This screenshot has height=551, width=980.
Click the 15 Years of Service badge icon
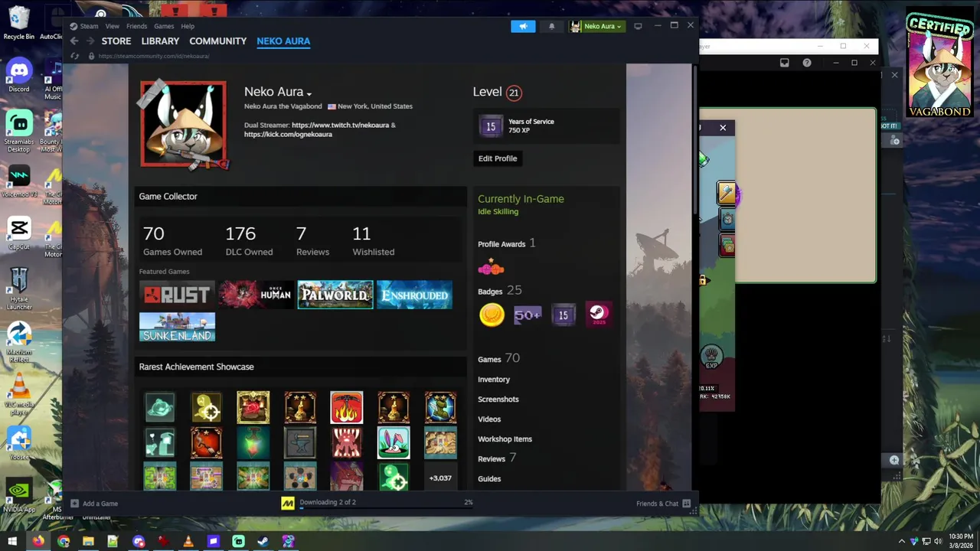491,127
